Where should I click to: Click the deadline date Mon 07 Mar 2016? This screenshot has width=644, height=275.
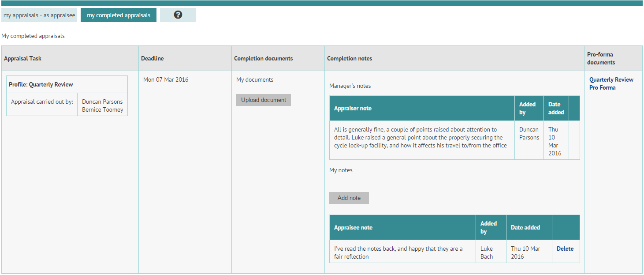165,79
